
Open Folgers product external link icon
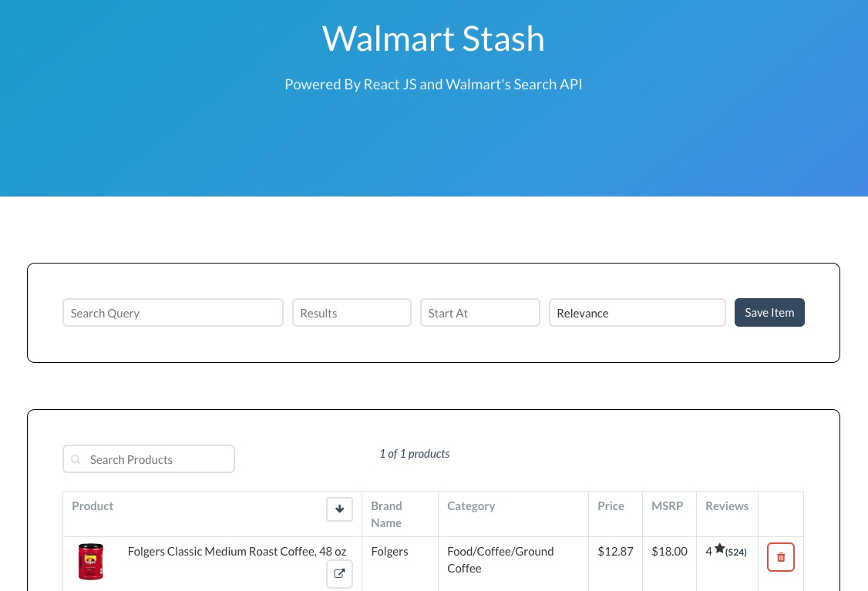pyautogui.click(x=339, y=574)
